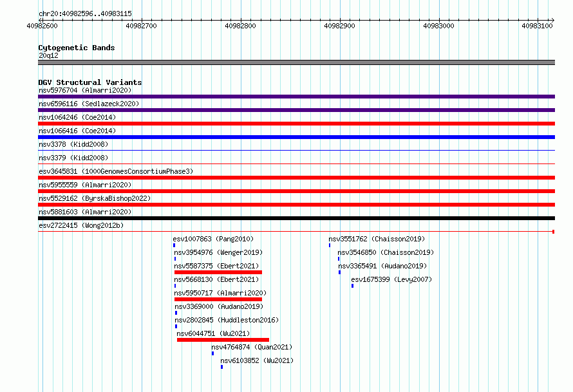Screen dimensions: 573x392
Task: Click the blue marker under nsv3365491 (Audano2019)
Action: click(339, 272)
